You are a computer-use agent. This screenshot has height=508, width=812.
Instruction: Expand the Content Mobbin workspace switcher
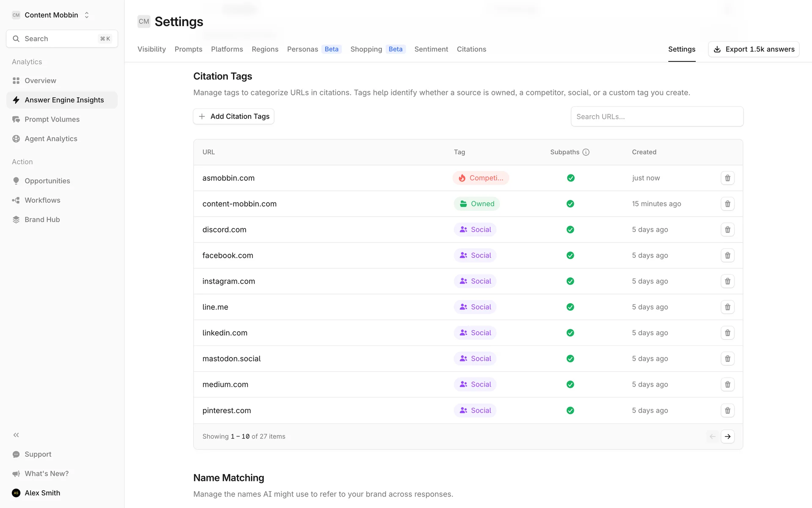pos(51,15)
